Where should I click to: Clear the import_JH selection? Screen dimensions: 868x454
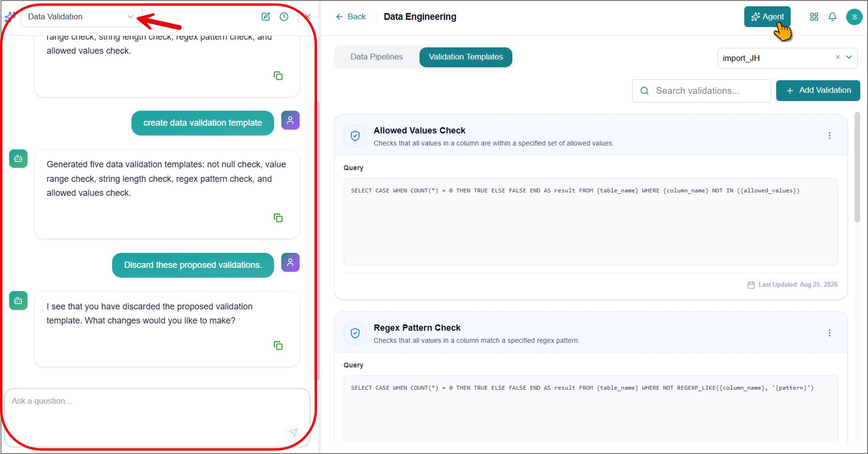838,57
